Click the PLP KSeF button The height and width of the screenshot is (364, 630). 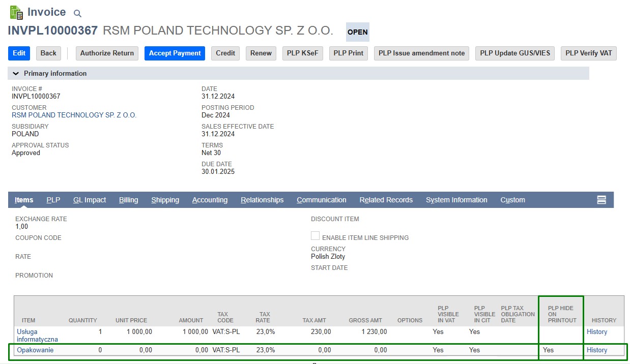(x=302, y=53)
